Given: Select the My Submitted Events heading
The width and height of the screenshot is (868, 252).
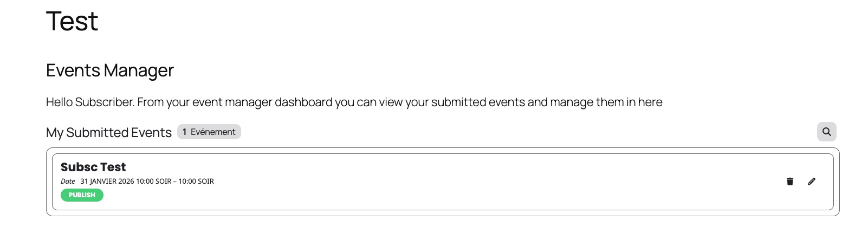Looking at the screenshot, I should point(108,133).
